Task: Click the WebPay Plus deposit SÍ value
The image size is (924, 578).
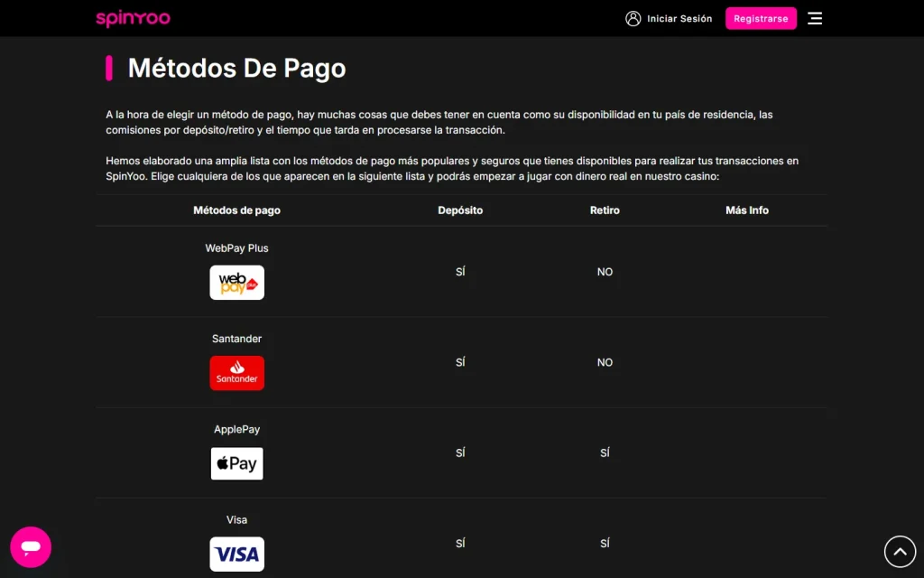Action: tap(460, 272)
